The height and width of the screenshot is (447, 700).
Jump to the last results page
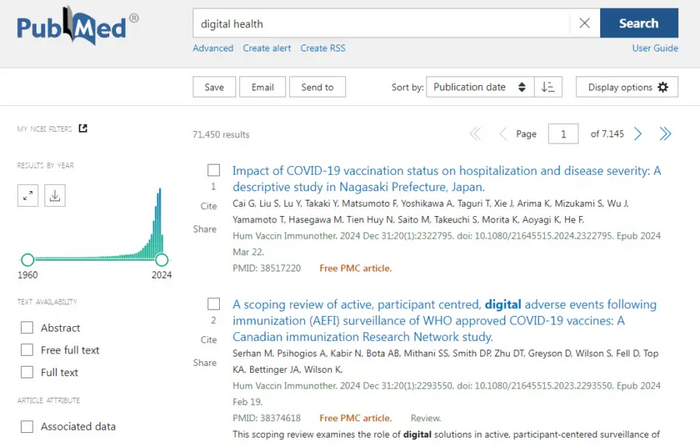664,134
